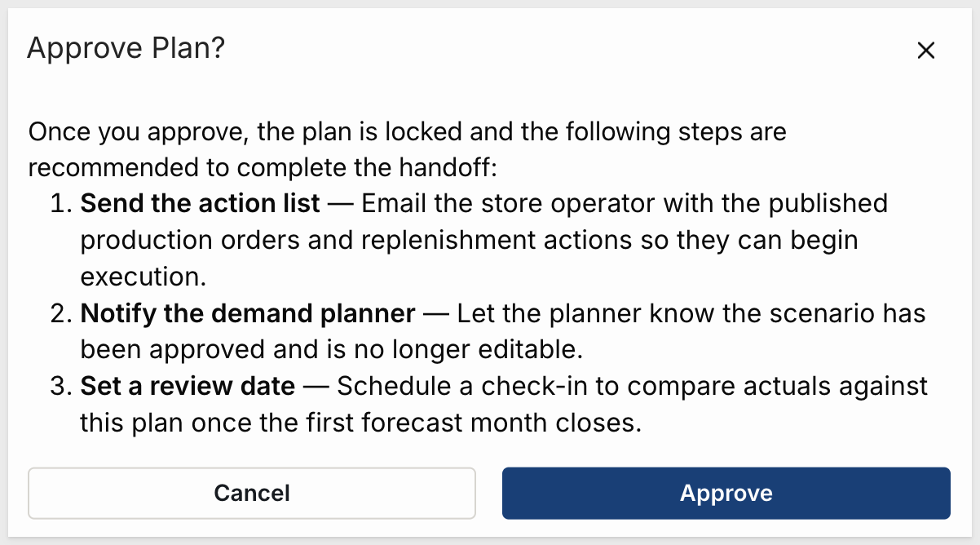Click 'been approved and is no longer editable' line
Image resolution: width=980 pixels, height=545 pixels.
[331, 349]
